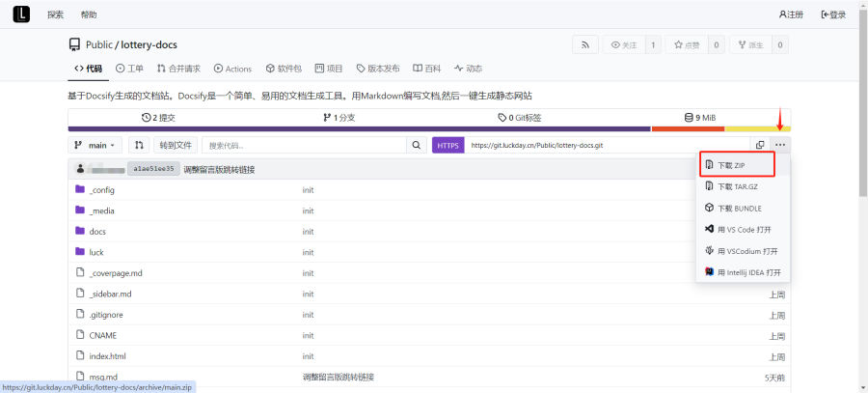View the star count next to 点赞
868x393 pixels.
pos(716,44)
